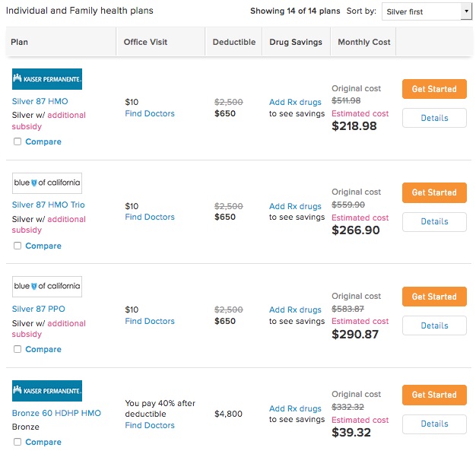476x454 pixels.
Task: Click the dropdown arrow next to Silver first
Action: (466, 11)
